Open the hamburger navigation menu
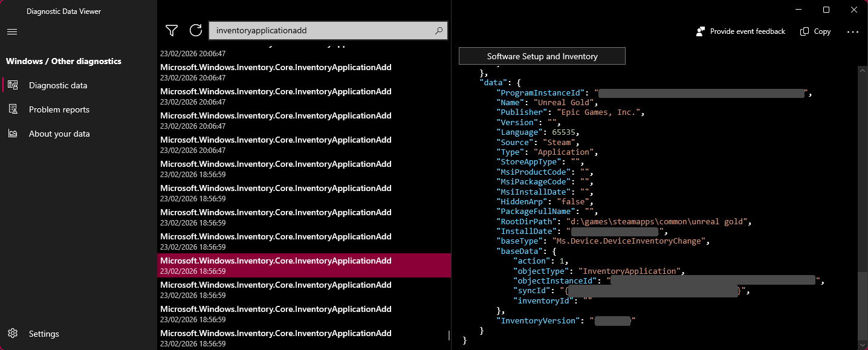 click(12, 31)
